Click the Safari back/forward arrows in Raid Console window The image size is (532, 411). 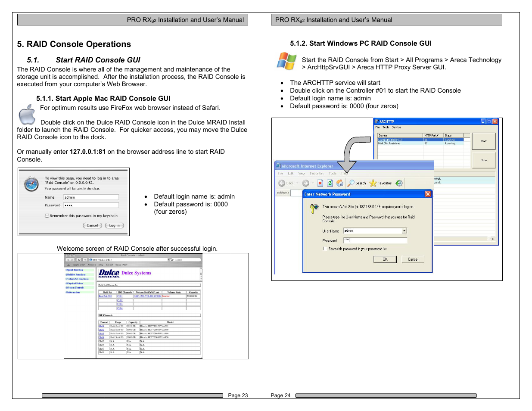70,260
